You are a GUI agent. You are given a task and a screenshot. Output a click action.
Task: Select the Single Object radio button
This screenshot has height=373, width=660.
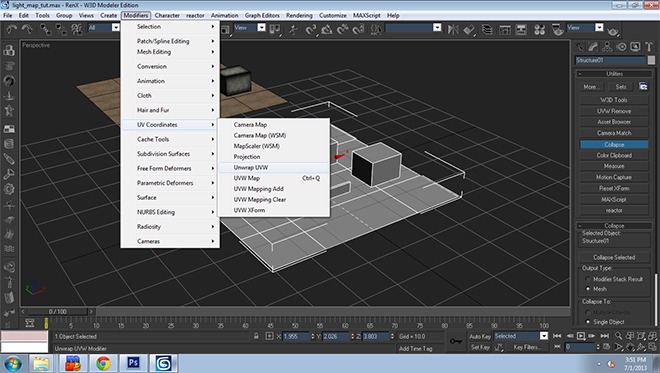point(588,322)
